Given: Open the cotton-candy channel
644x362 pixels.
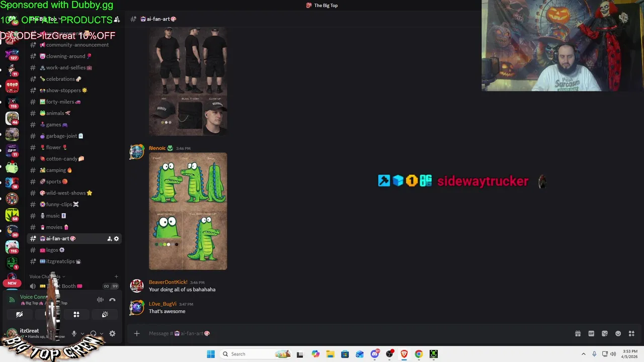Looking at the screenshot, I should 74,159.
